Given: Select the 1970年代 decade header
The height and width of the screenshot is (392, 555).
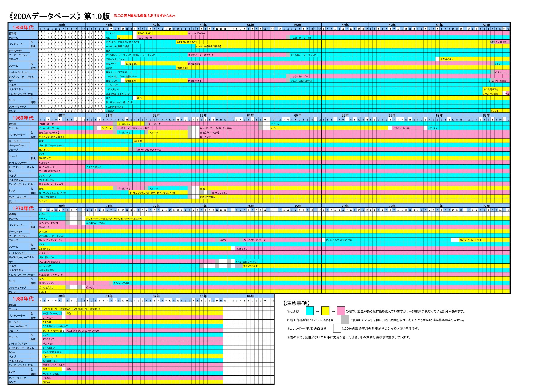Looking at the screenshot, I should coord(23,208).
